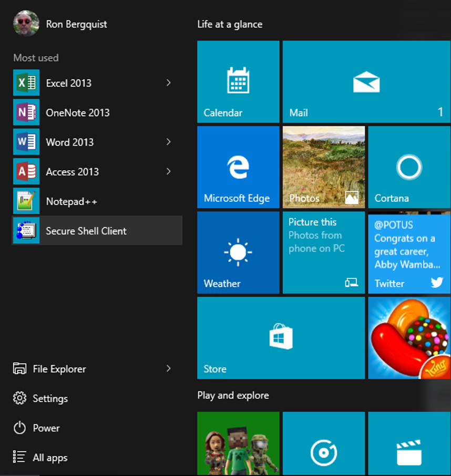The image size is (451, 476).
Task: Open OneNote 2013 from Most used
Action: (x=77, y=112)
